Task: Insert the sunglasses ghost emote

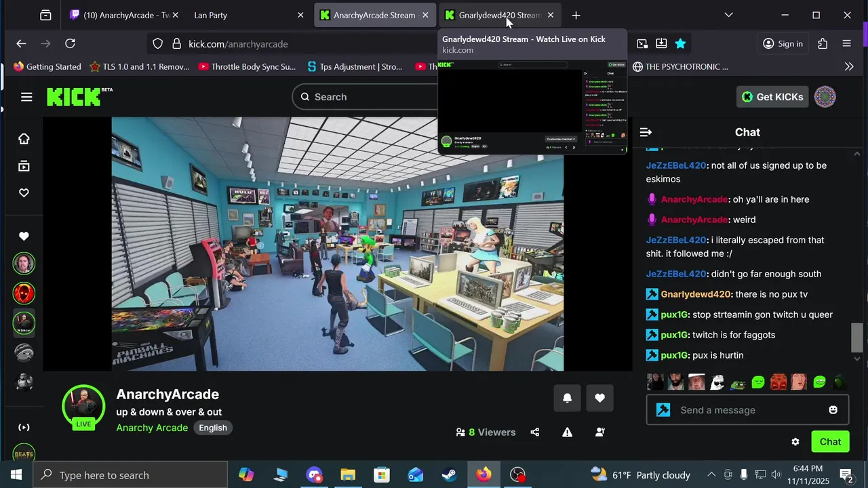Action: click(x=717, y=382)
